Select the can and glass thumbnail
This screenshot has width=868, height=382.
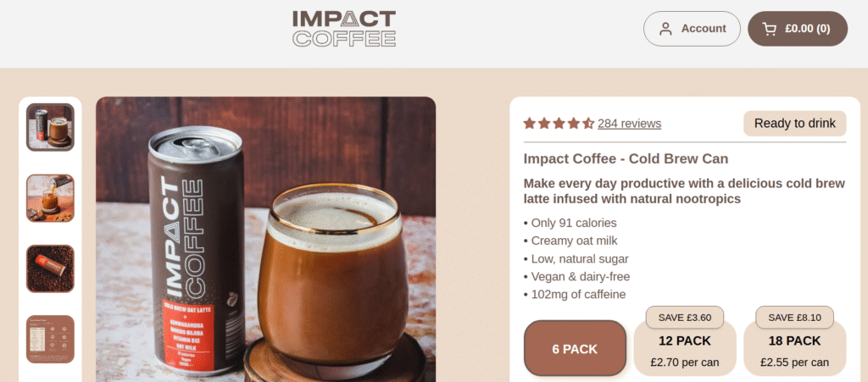[x=50, y=127]
